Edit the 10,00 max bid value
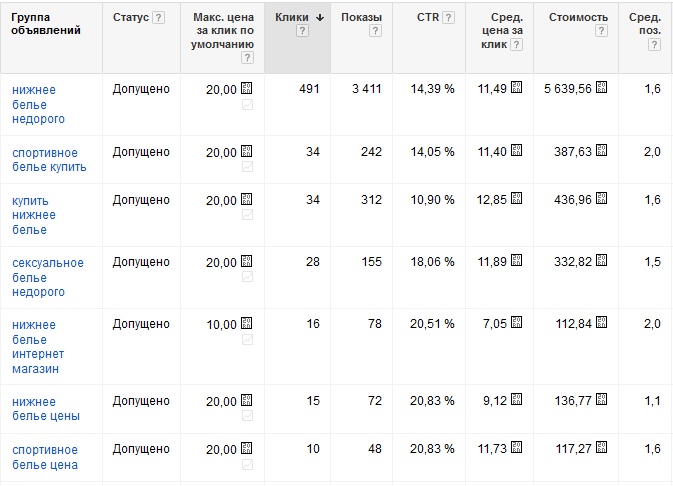The height and width of the screenshot is (486, 673). [221, 325]
